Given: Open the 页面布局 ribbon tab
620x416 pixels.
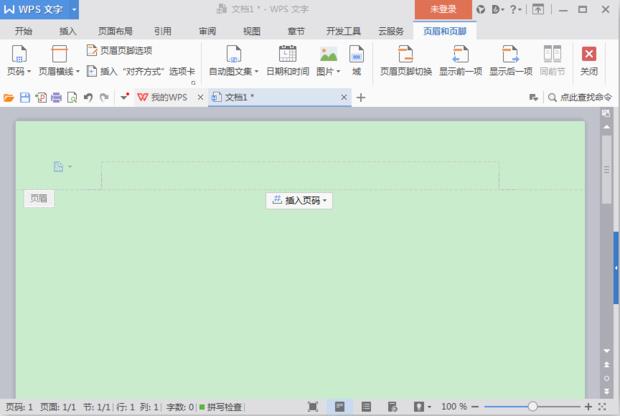Looking at the screenshot, I should [115, 31].
